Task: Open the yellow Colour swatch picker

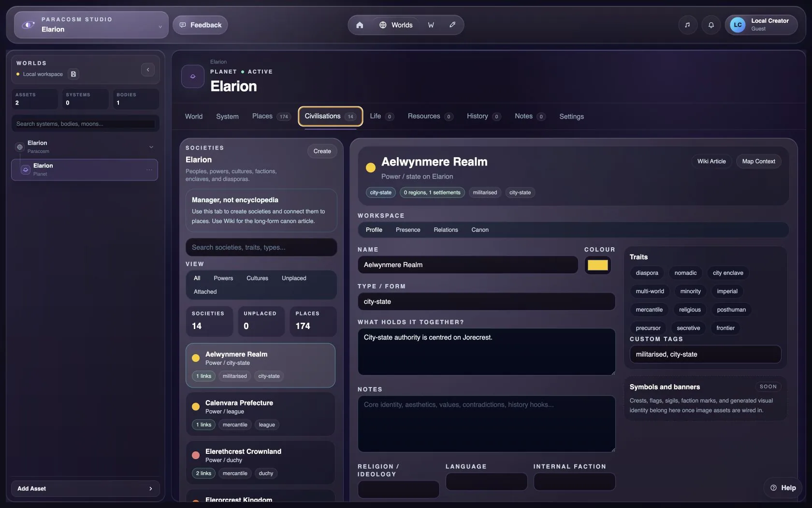Action: [x=598, y=265]
